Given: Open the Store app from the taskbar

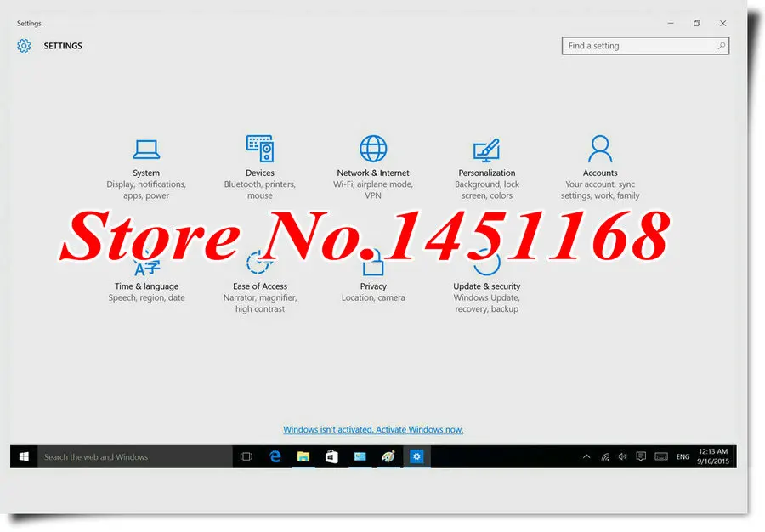Looking at the screenshot, I should tap(331, 457).
